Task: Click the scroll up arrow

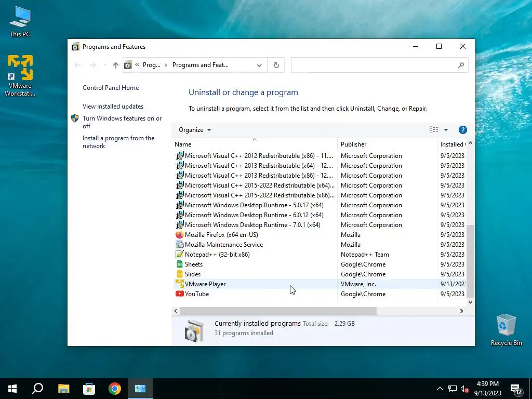Action: [470, 143]
